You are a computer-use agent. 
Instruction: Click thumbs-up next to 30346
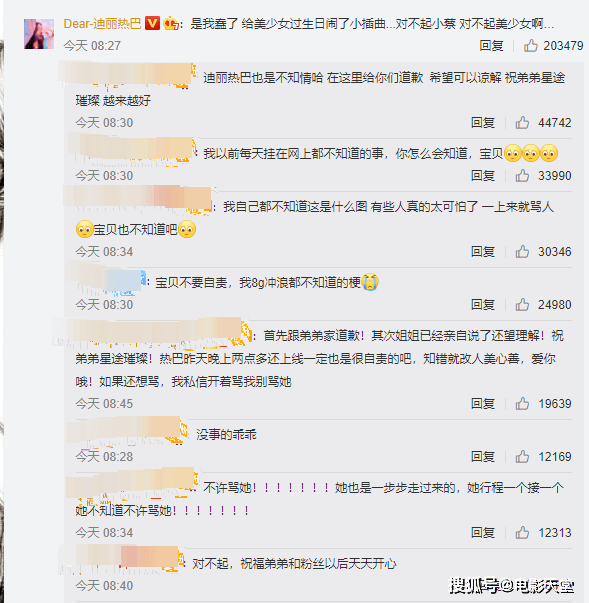coord(522,252)
